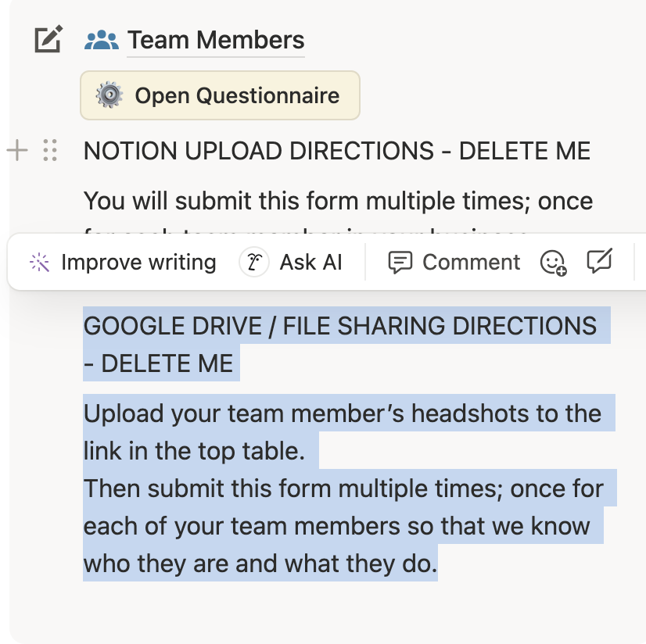
Task: Click the gear icon in Open Questionnaire
Action: point(109,95)
